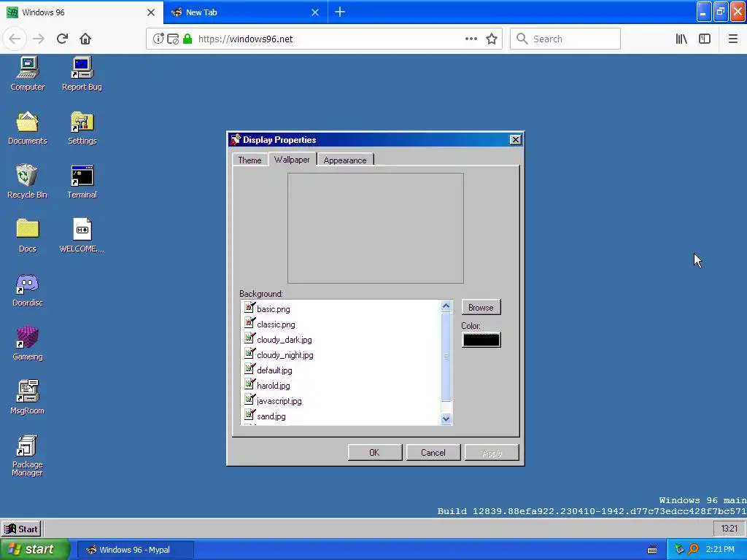Viewport: 747px width, 560px height.
Task: Open the Report Bug desktop icon
Action: tap(82, 74)
